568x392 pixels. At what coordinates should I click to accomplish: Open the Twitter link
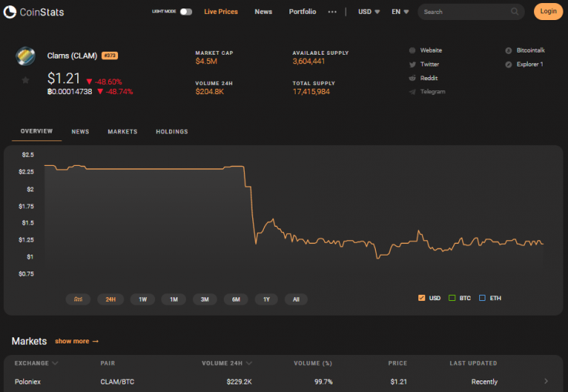coord(429,64)
